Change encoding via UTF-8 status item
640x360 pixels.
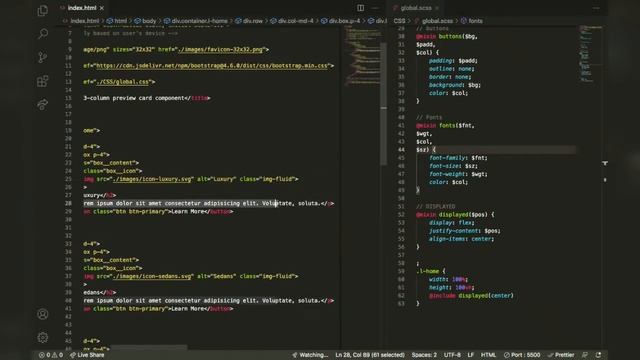[x=452, y=355]
